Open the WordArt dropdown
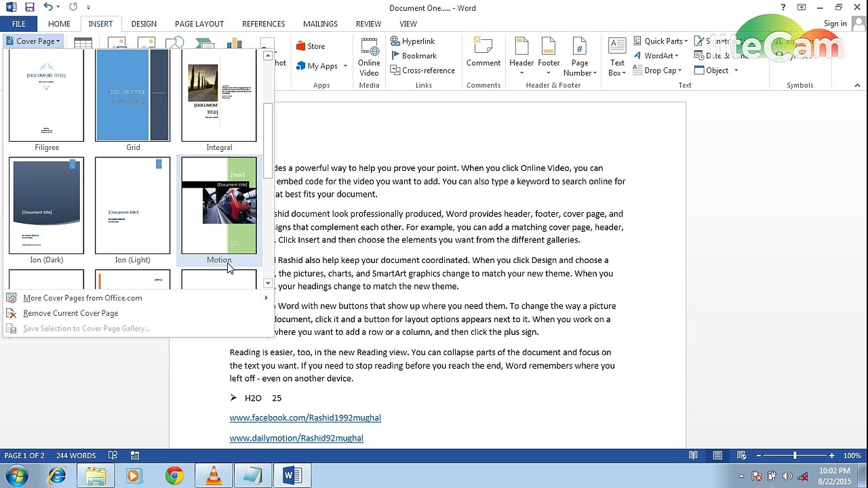Image resolution: width=868 pixels, height=488 pixels. 657,56
